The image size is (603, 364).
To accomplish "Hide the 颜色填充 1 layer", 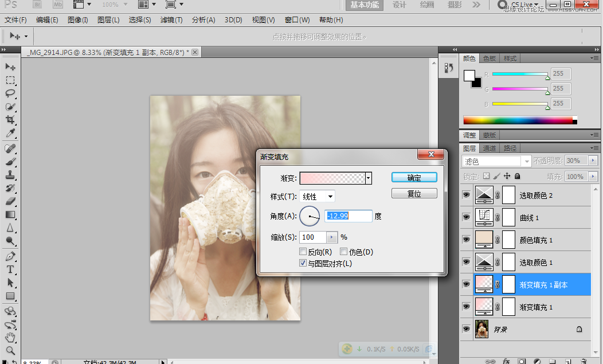I will tap(466, 240).
